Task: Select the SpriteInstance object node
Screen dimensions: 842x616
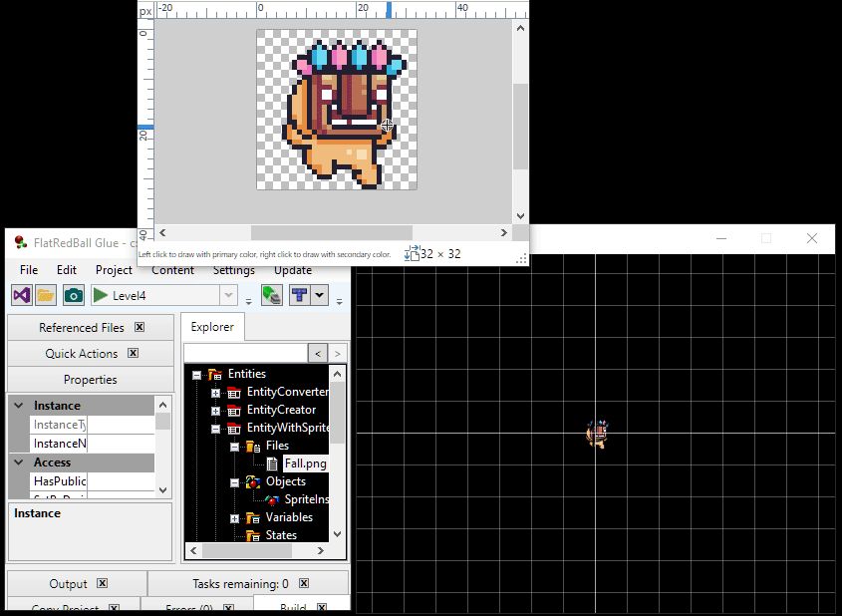Action: pos(306,499)
